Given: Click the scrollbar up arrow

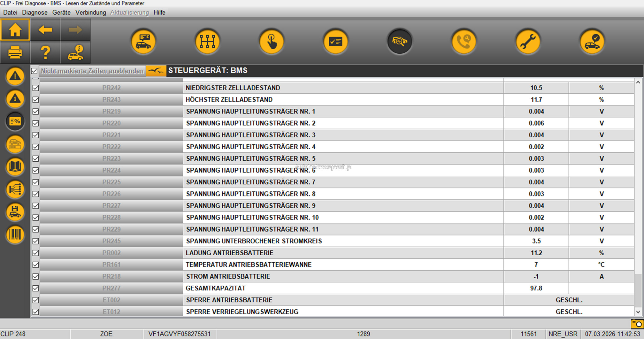Looking at the screenshot, I should point(638,82).
